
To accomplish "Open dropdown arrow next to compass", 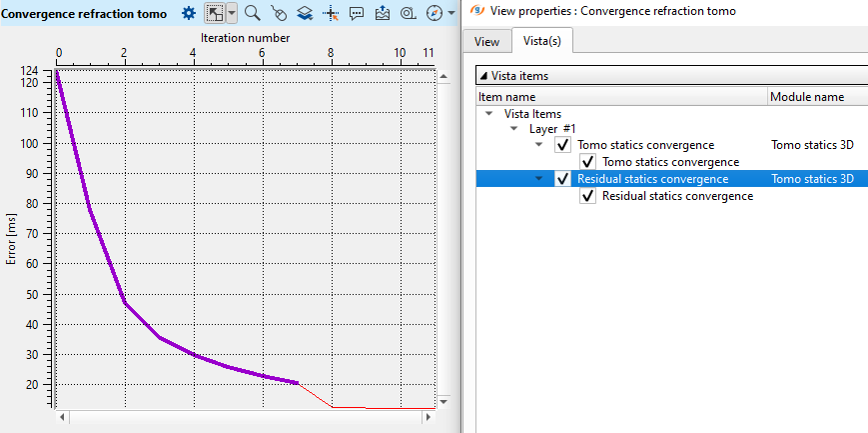I will [x=451, y=13].
